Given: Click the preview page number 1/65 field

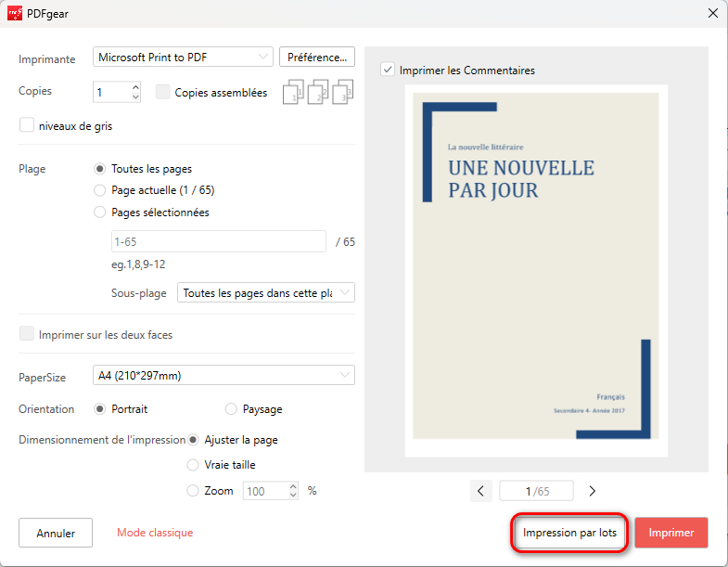Looking at the screenshot, I should coord(536,491).
